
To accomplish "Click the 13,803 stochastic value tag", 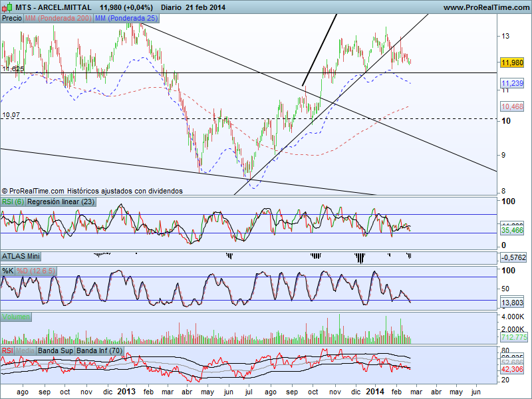I will tap(512, 303).
